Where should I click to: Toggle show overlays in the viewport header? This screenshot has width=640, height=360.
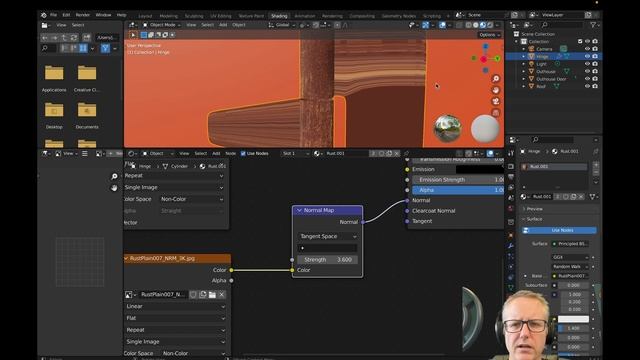coord(442,25)
